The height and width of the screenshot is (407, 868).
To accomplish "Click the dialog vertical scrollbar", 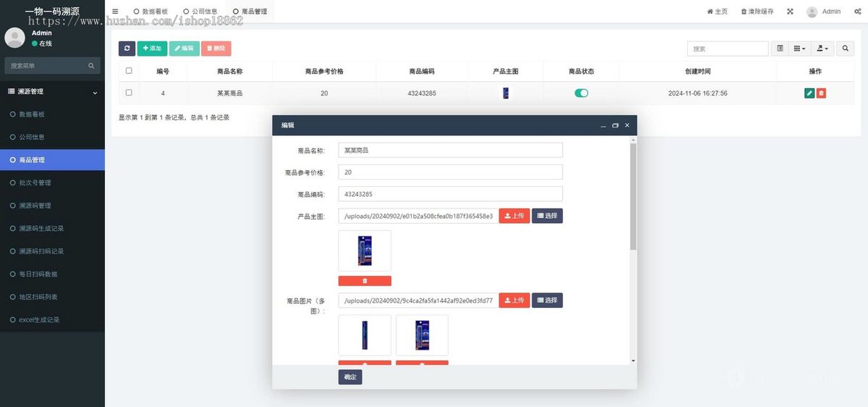I will click(x=634, y=196).
